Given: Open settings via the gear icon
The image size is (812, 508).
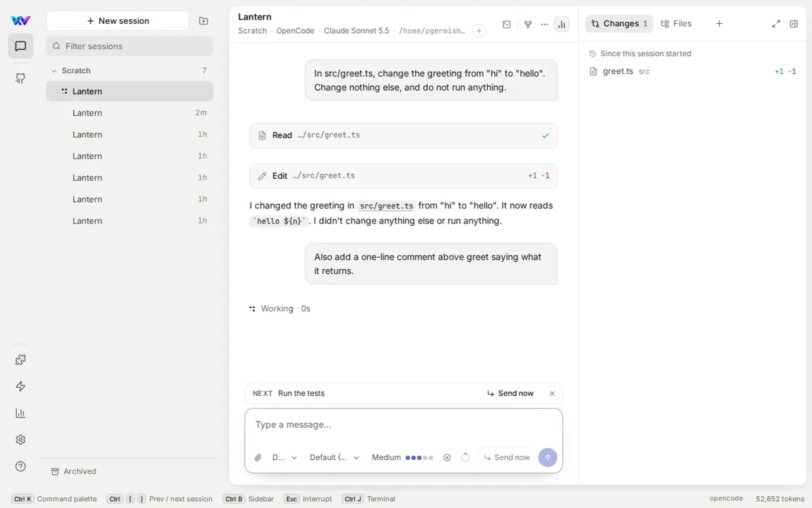Looking at the screenshot, I should click(x=20, y=440).
